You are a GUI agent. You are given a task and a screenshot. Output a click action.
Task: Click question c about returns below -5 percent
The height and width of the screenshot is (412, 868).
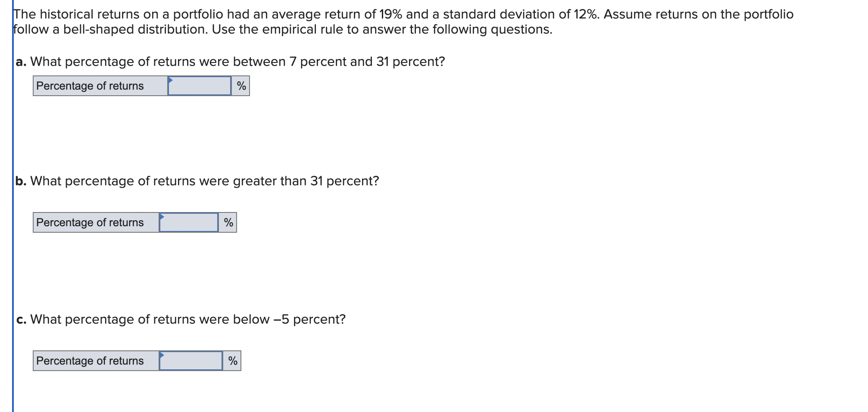[181, 319]
